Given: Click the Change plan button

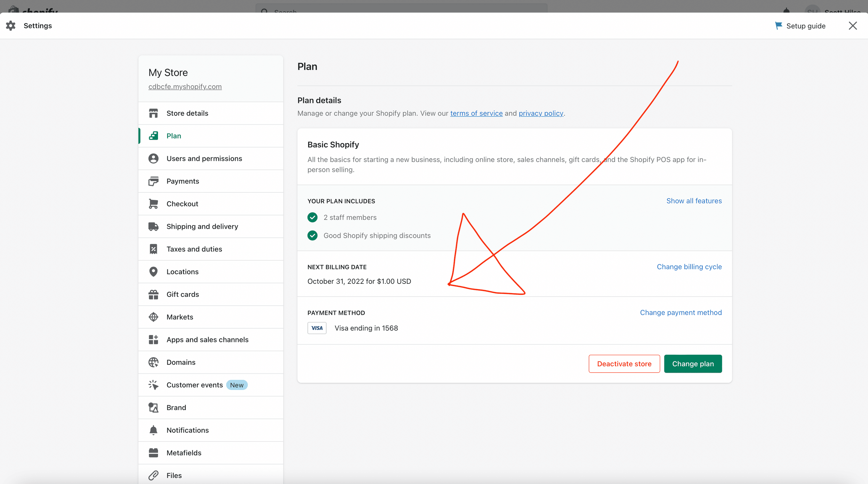Looking at the screenshot, I should [x=693, y=364].
